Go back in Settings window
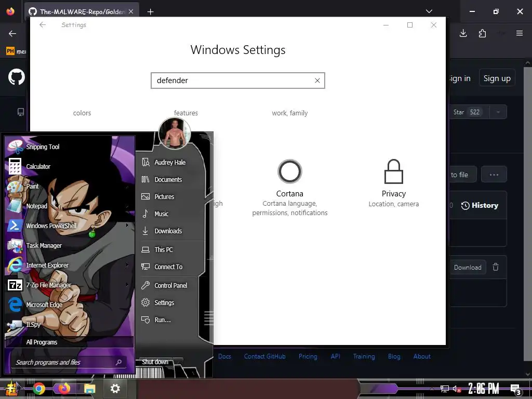 point(43,25)
